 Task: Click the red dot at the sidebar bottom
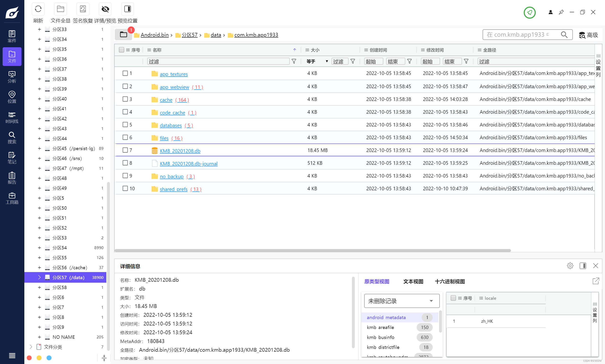coord(29,358)
